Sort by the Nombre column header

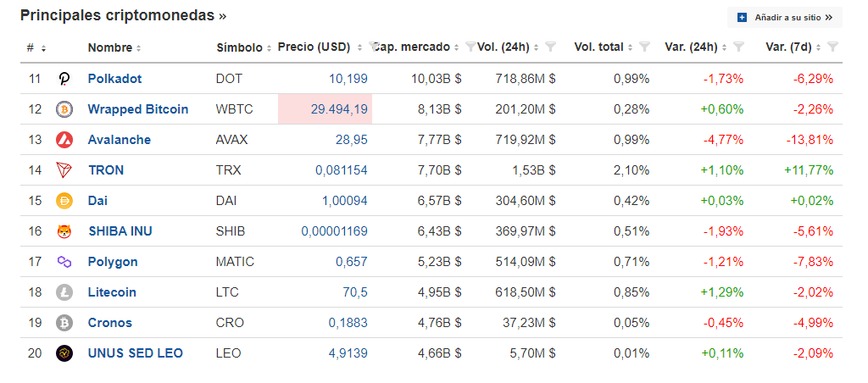click(114, 47)
